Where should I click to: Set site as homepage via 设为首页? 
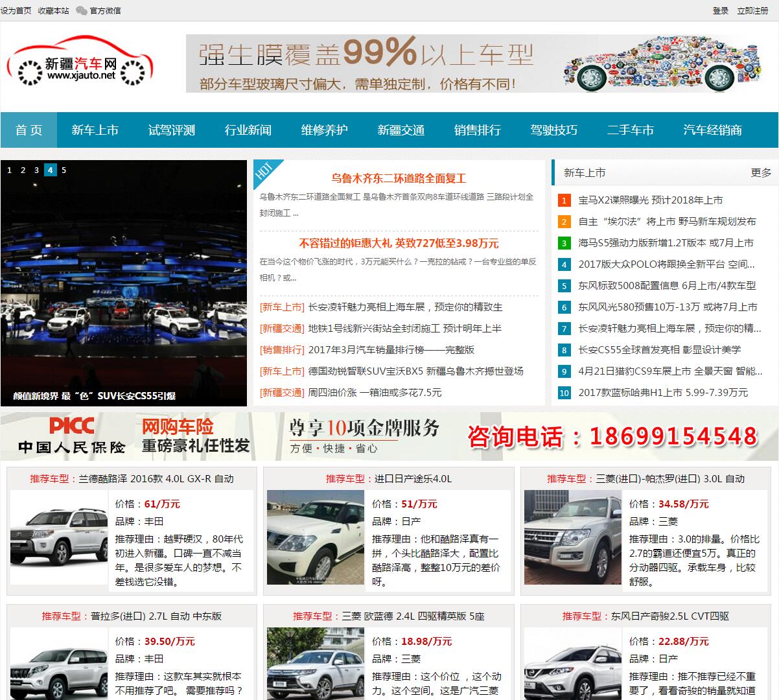[x=16, y=10]
